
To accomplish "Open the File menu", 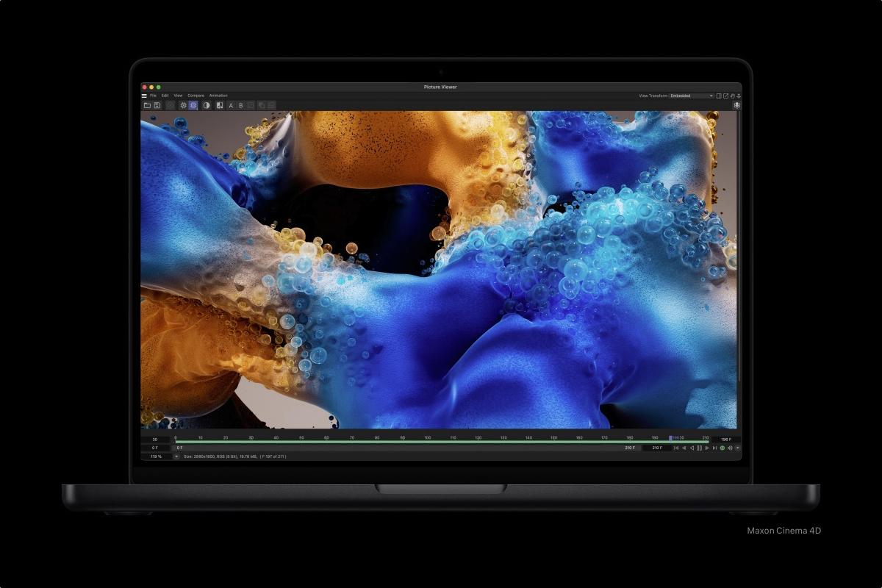I will [x=154, y=96].
